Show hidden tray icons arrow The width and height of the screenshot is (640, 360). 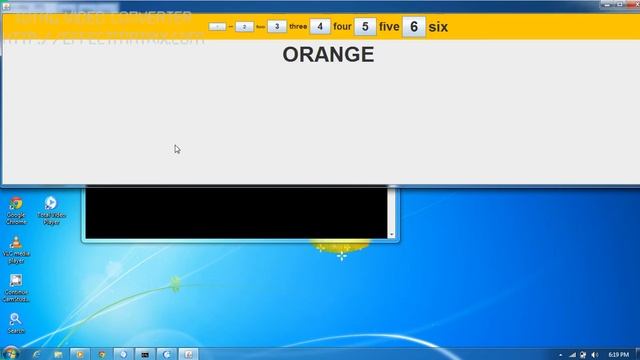tap(560, 355)
